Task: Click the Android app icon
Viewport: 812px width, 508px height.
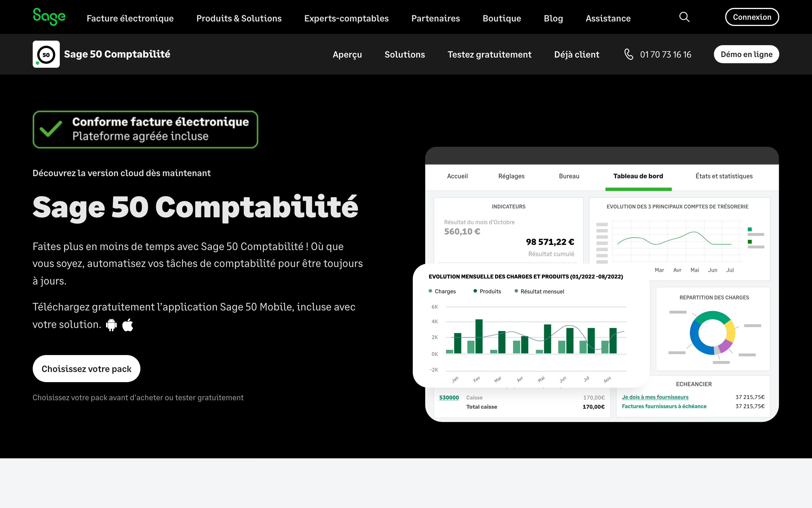Action: point(111,325)
